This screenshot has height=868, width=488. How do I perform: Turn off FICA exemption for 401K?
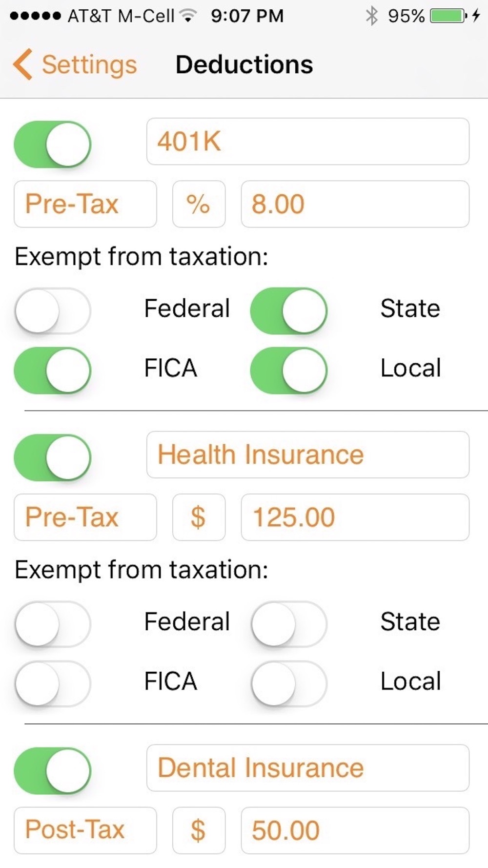[52, 370]
